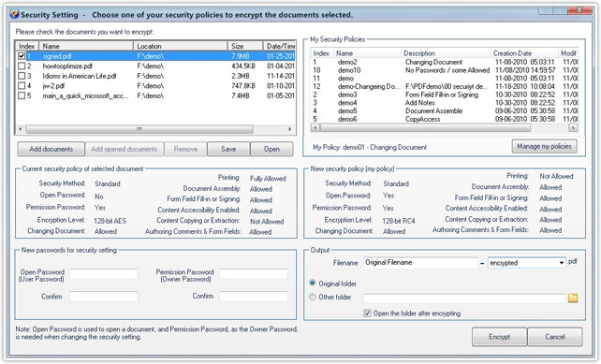Select the demo2 policy row
The height and width of the screenshot is (364, 601).
(x=445, y=62)
